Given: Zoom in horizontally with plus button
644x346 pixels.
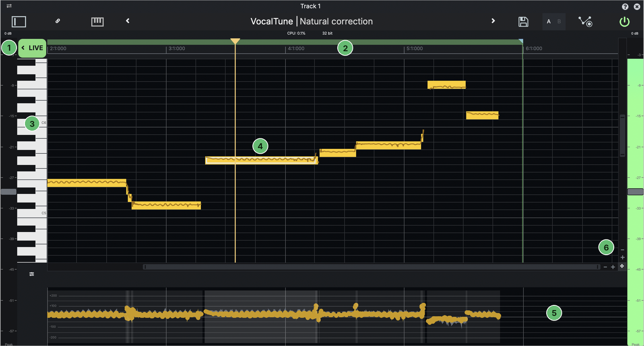Looking at the screenshot, I should 613,267.
